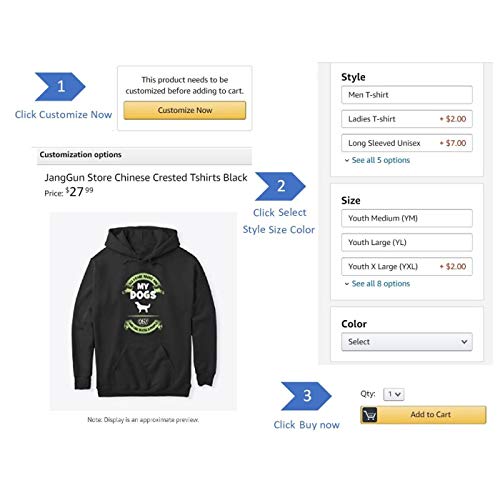Choose the Long Sleeved Unisex style
500x500 pixels.
coord(407,143)
